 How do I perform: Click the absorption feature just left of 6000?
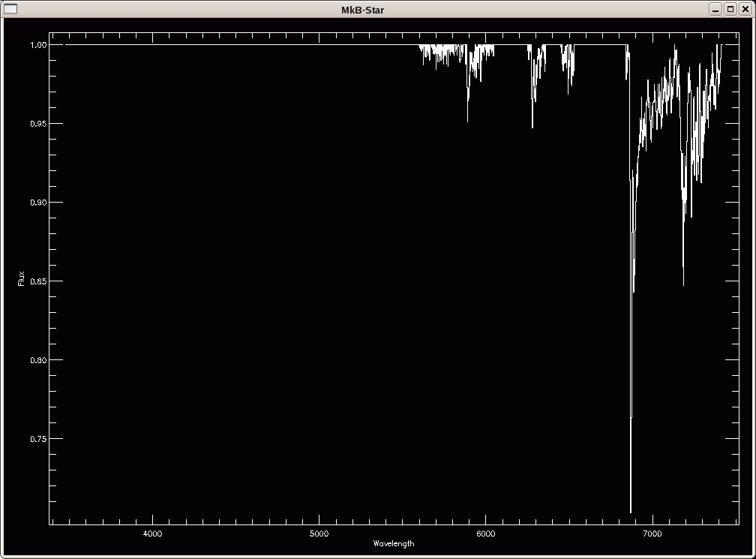[x=468, y=119]
